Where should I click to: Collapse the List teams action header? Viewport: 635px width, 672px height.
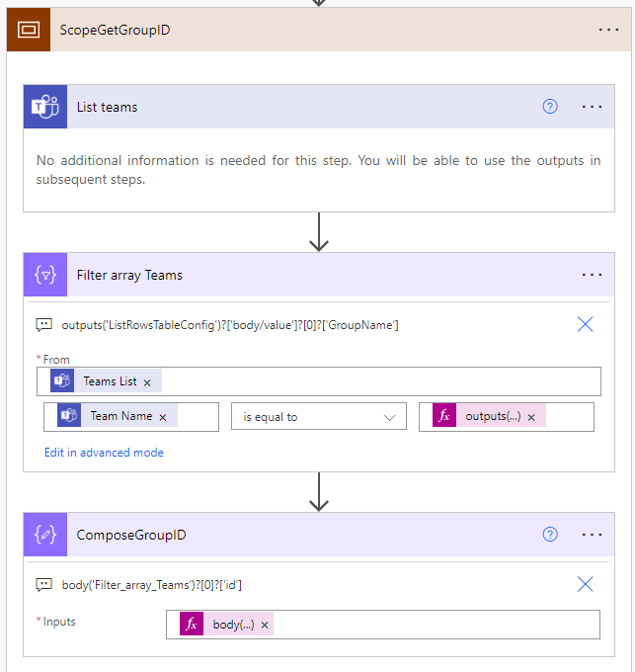coord(319,107)
